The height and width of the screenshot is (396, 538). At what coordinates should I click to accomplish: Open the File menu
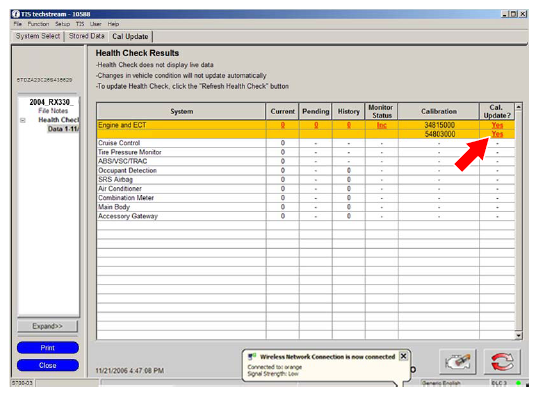pos(17,24)
